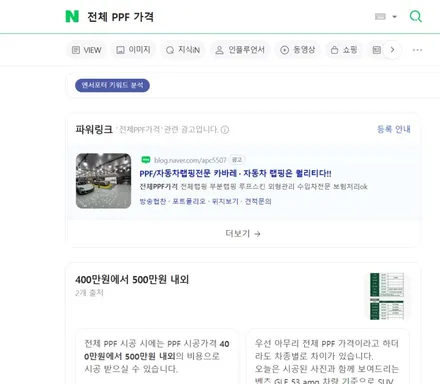Click the 400만원에서 500만원 내외 heading

132,279
